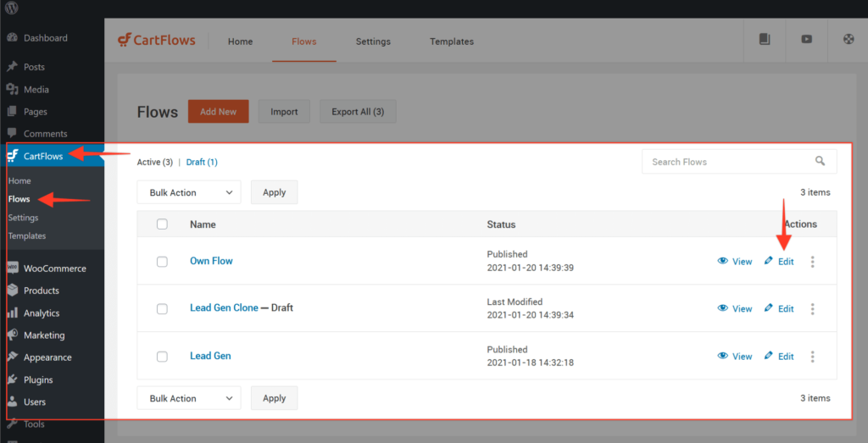Check the Lead Gen Clone row checkbox

coord(162,309)
